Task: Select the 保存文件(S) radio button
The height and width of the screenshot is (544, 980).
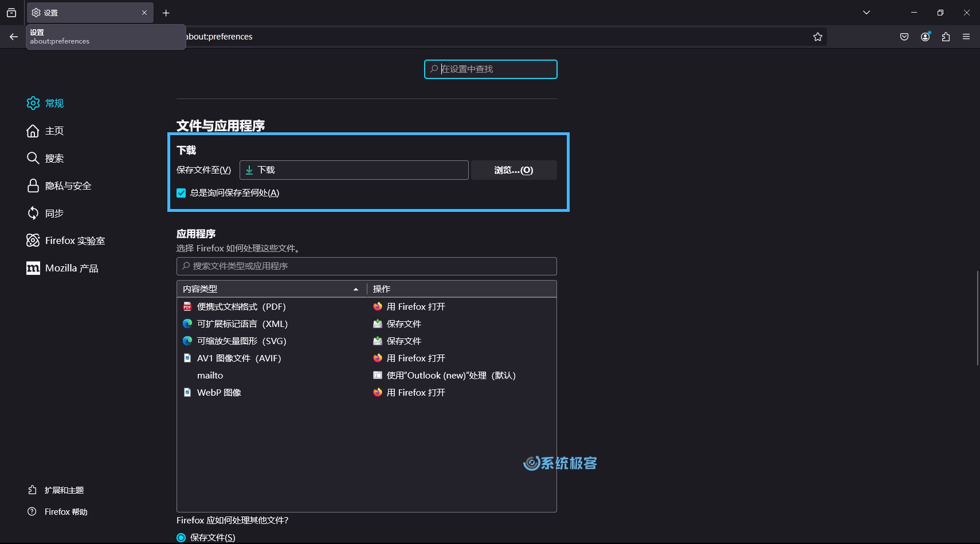Action: point(181,538)
